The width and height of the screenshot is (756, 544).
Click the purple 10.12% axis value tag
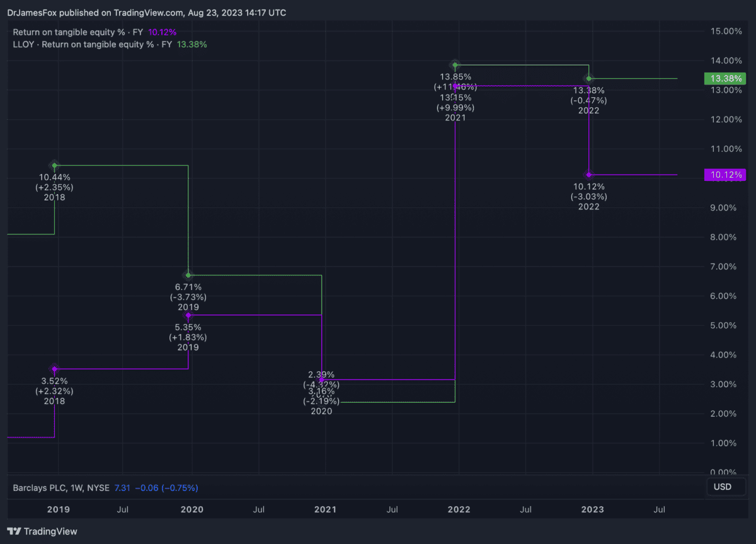coord(721,175)
